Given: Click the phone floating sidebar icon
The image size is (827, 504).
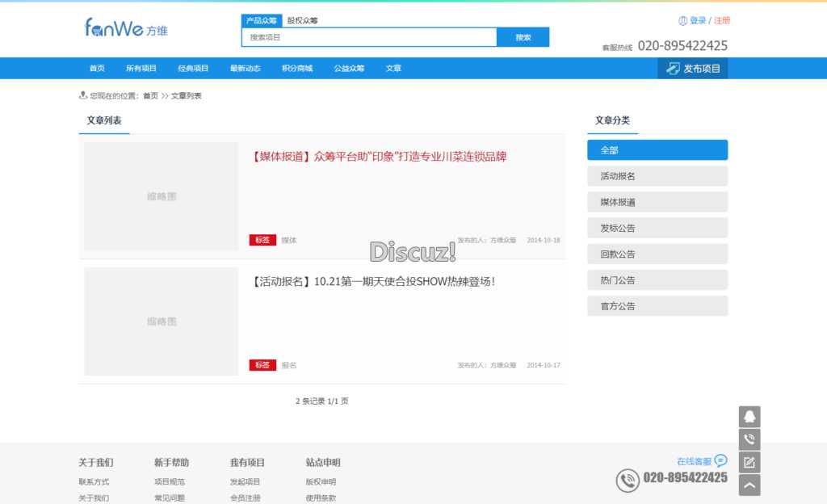Looking at the screenshot, I should click(x=749, y=439).
